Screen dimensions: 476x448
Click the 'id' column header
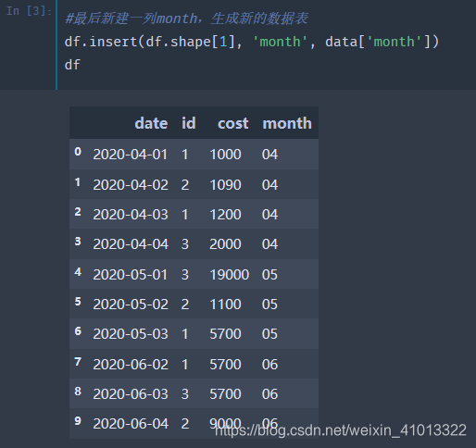[189, 123]
